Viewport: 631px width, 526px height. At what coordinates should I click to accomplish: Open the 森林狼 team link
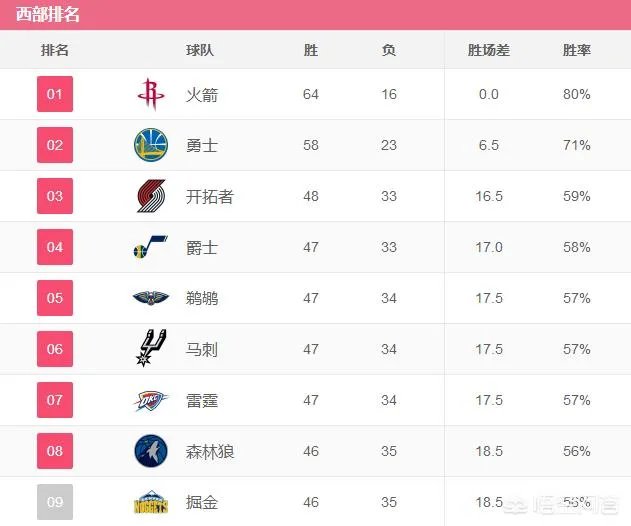210,452
